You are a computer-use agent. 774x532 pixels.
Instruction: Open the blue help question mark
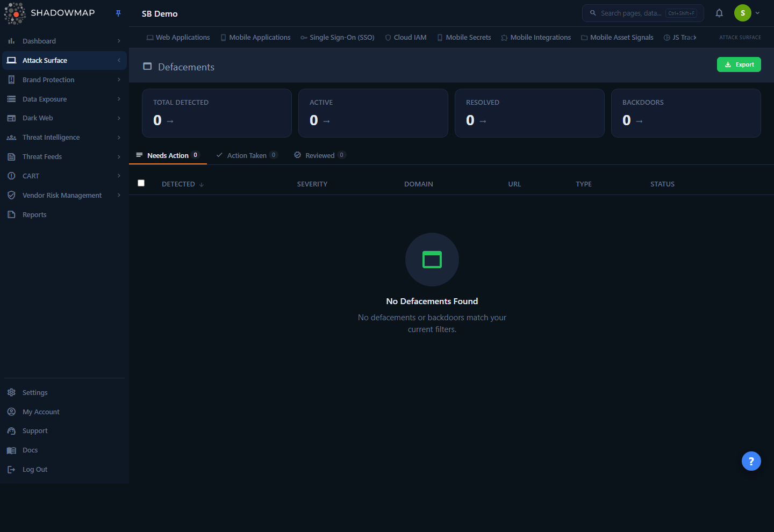[751, 461]
